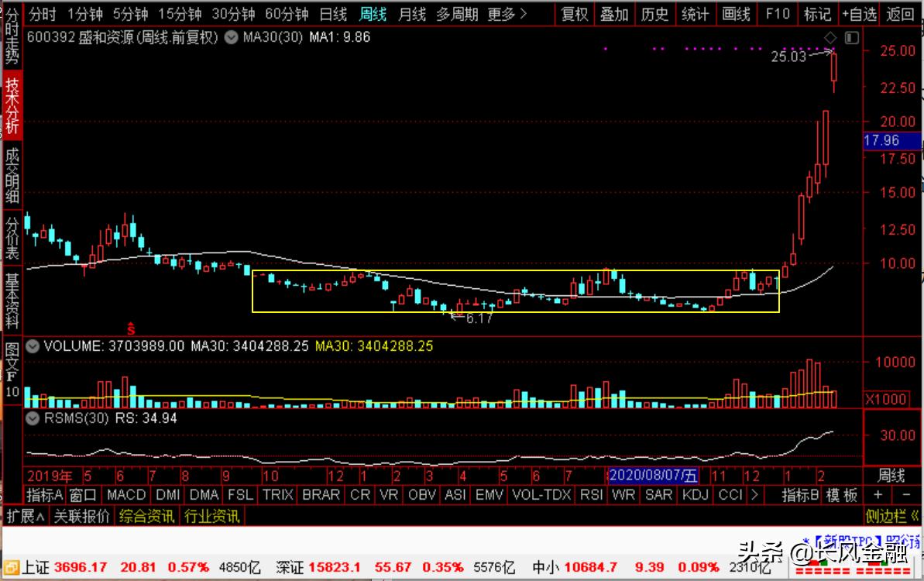
Task: Click the 标记 mark icon
Action: tap(817, 14)
